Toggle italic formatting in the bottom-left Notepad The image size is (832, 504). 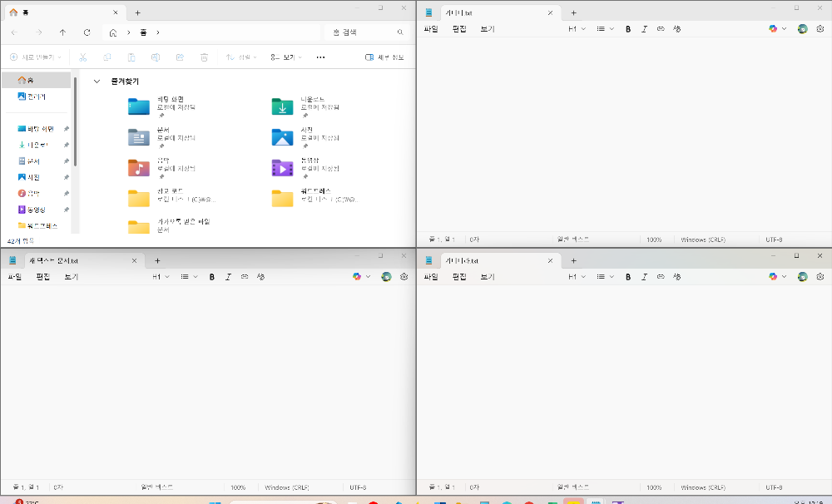pyautogui.click(x=228, y=276)
